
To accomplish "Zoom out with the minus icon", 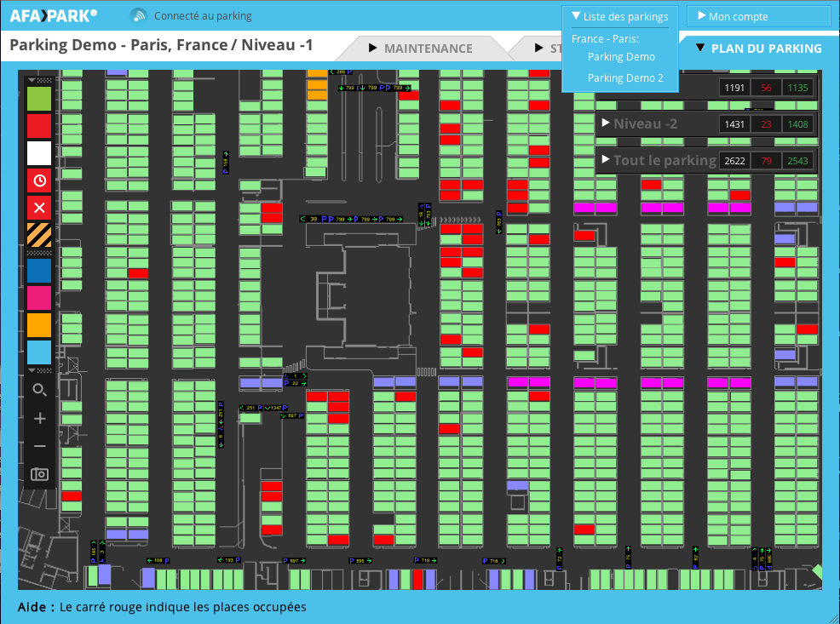I will click(39, 446).
